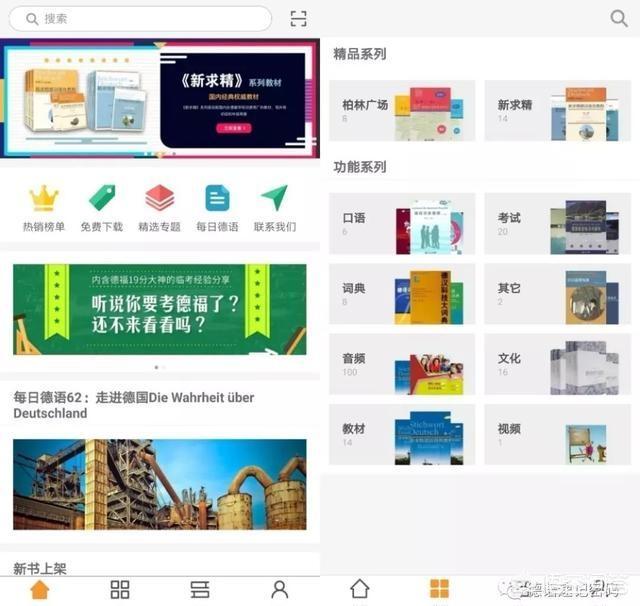Tap the scan QR code icon
The image size is (640, 606).
(x=298, y=19)
